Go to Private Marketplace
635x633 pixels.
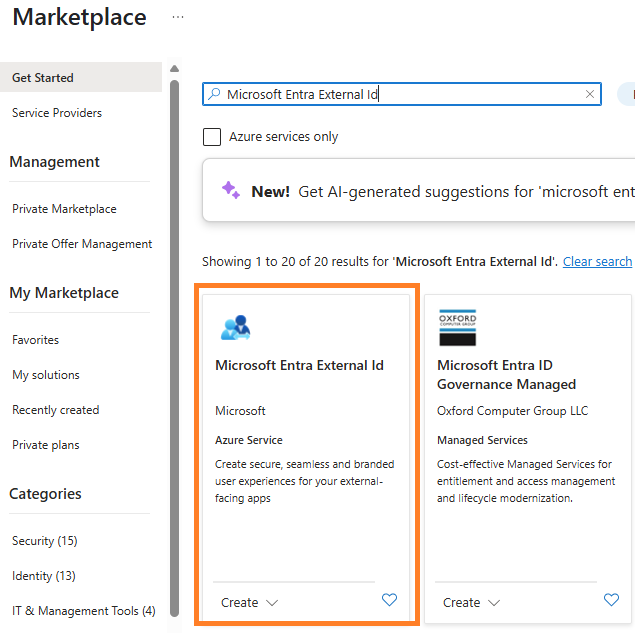coord(64,209)
